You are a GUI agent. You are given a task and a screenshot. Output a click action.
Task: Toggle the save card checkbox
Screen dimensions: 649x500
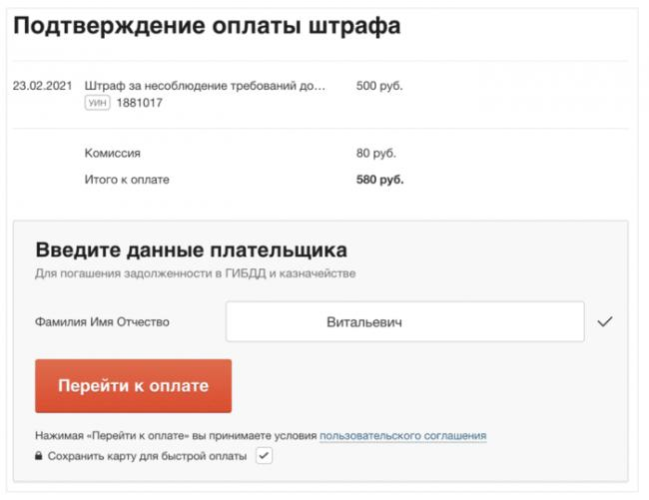[x=264, y=456]
